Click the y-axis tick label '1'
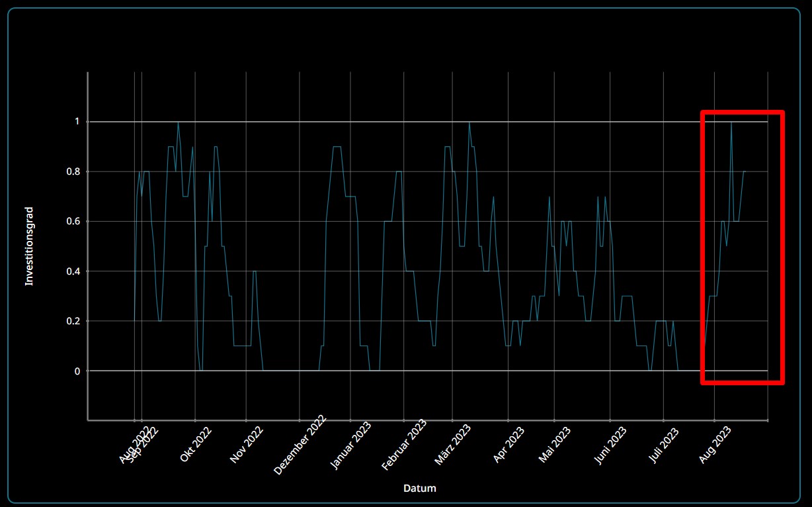 77,122
